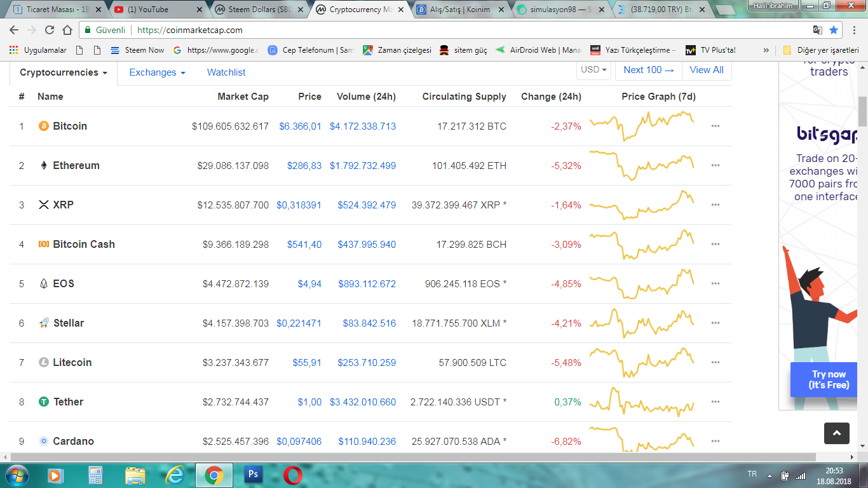Click the scroll-to-top arrow button
Viewport: 868px width, 488px height.
(837, 433)
